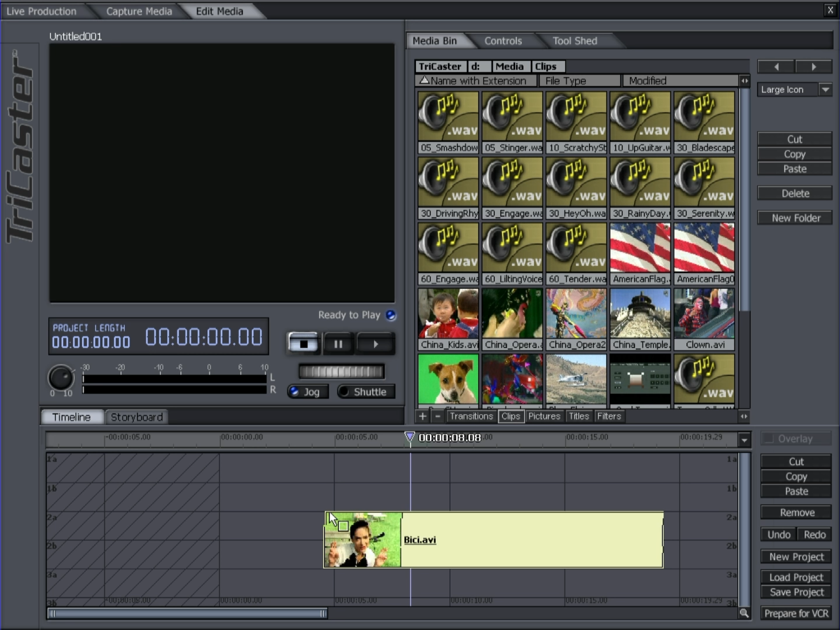Select the 30_RainyDay wav file icon
Viewport: 840px width, 630px height.
coord(640,188)
